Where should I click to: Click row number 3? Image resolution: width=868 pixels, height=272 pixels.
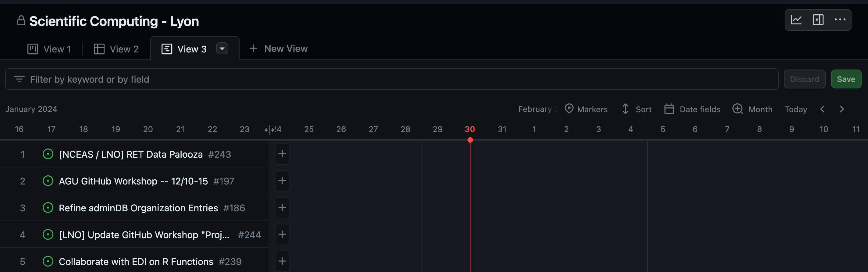point(23,208)
